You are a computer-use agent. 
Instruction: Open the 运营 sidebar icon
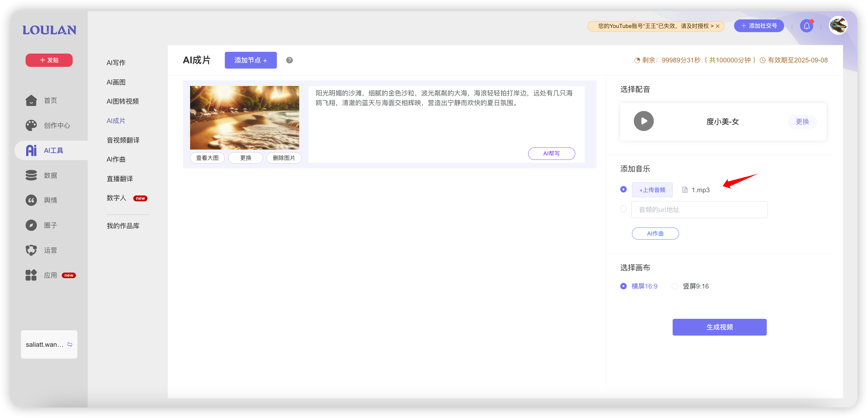tap(31, 250)
